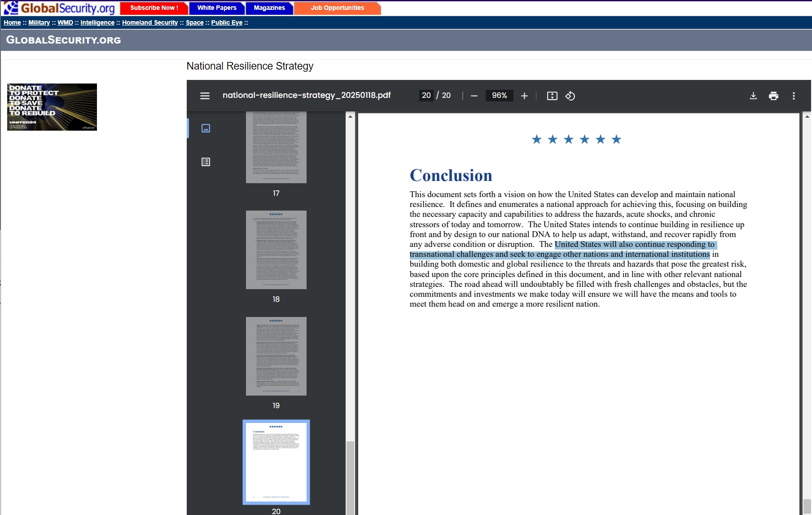Screen dimensions: 812x515
Task: Select the page 19 thumbnail
Action: click(276, 356)
